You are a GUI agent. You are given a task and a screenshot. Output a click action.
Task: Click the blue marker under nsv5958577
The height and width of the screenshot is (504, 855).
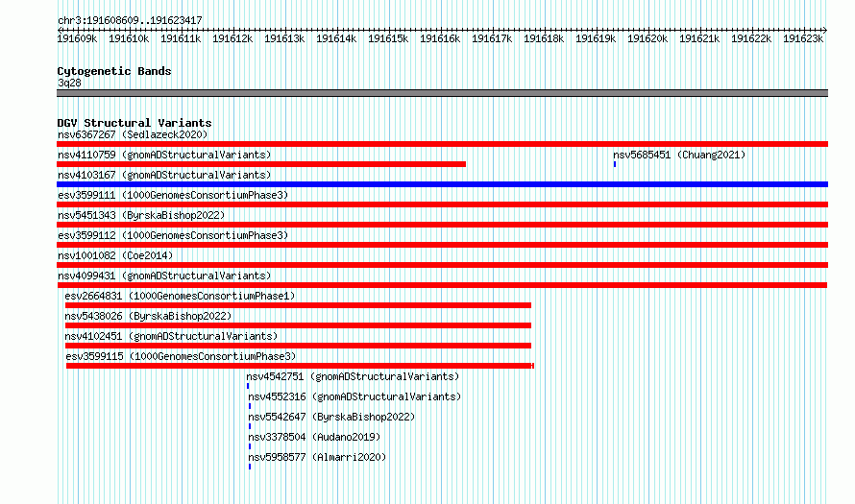pos(250,467)
